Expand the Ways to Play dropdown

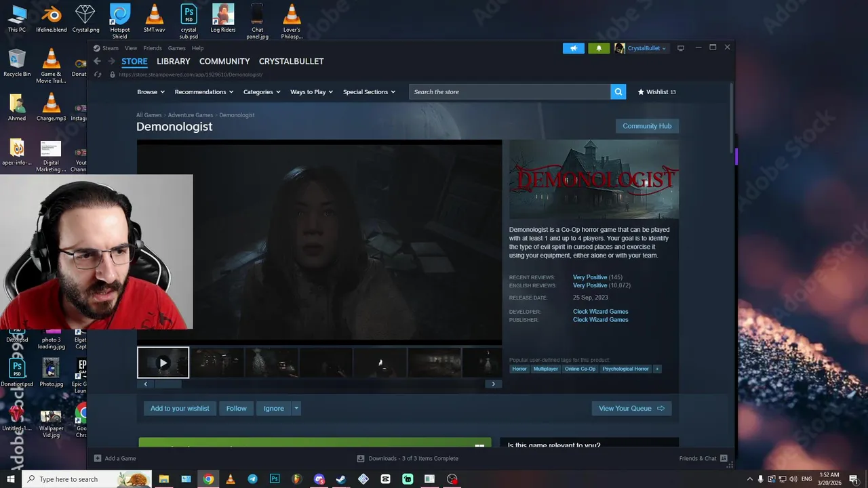tap(311, 91)
